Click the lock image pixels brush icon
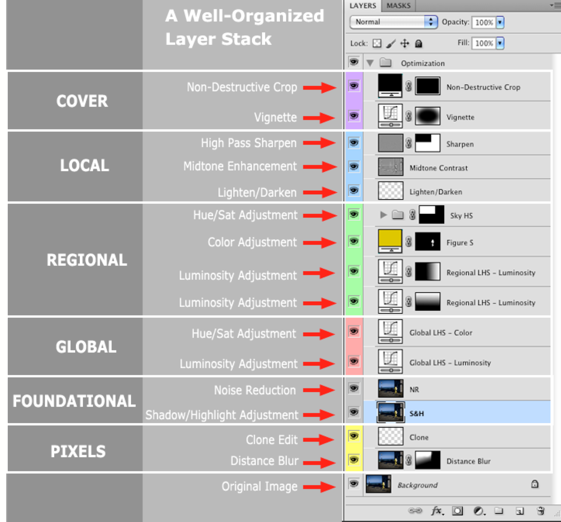This screenshot has width=561, height=522. [x=391, y=43]
